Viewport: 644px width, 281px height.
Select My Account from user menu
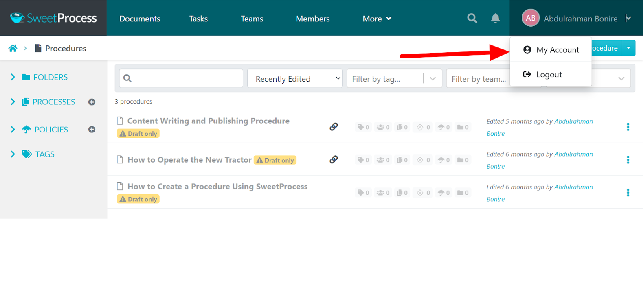point(551,50)
